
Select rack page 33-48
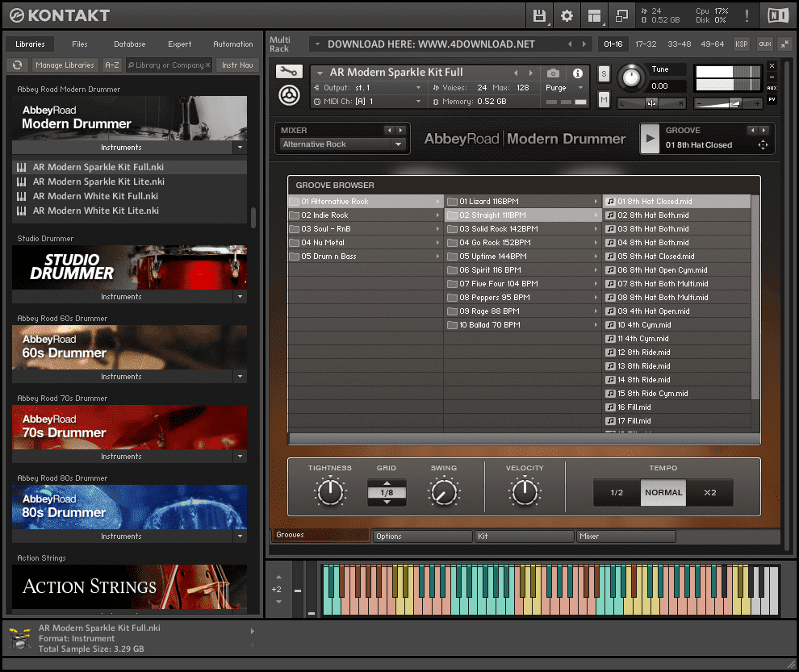[680, 44]
